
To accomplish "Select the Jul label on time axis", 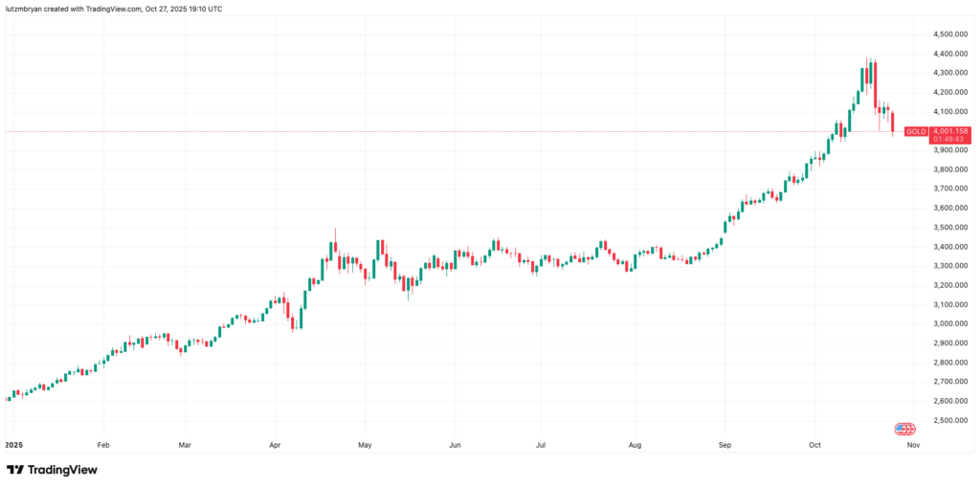I will [x=542, y=445].
